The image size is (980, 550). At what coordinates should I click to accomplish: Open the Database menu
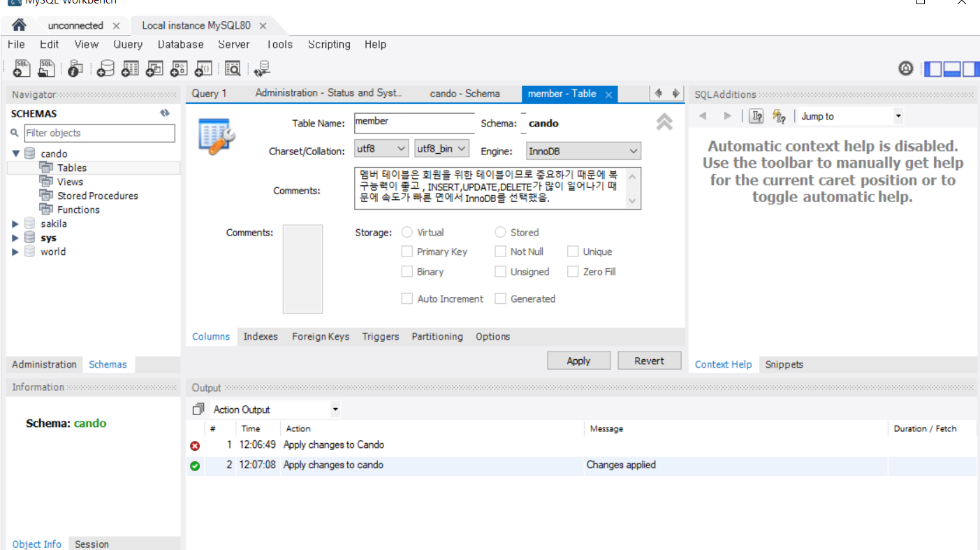tap(180, 44)
